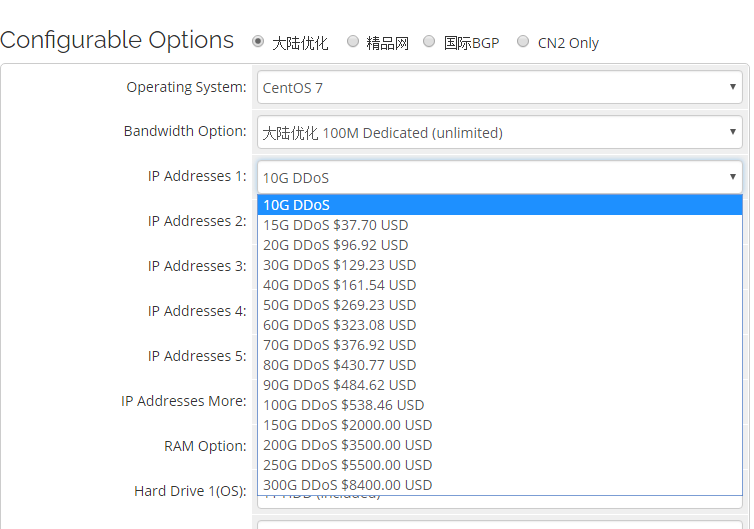Select 300G DDoS $8400.00 USD option
754x529 pixels.
pos(499,485)
